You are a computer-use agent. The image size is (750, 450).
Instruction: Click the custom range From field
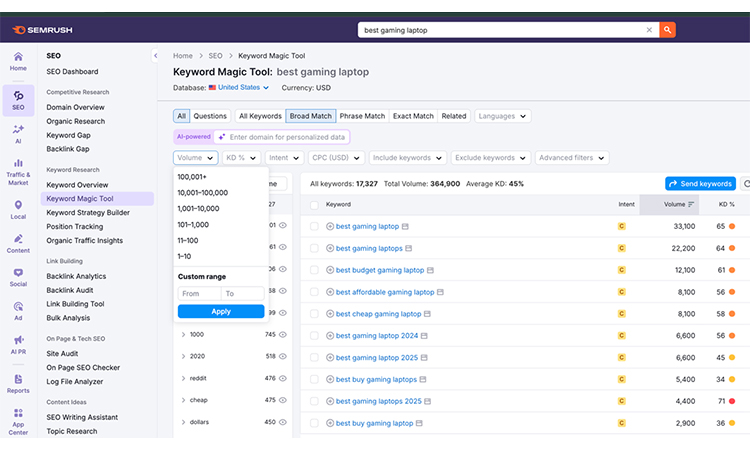[199, 294]
